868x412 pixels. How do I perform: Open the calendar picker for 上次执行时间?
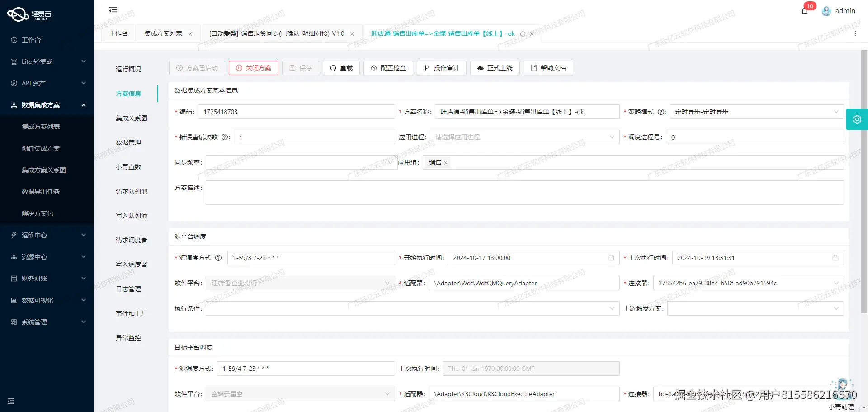(835, 258)
